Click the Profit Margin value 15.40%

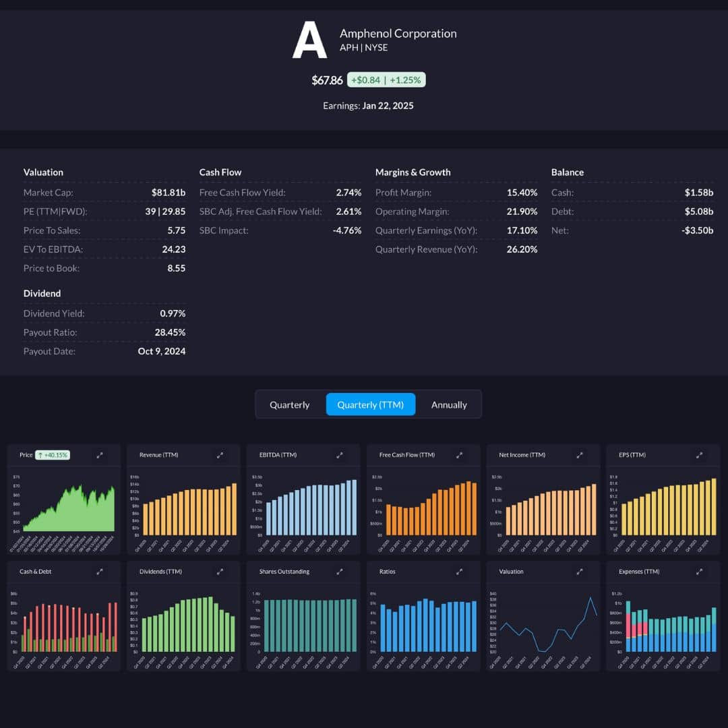pyautogui.click(x=522, y=193)
